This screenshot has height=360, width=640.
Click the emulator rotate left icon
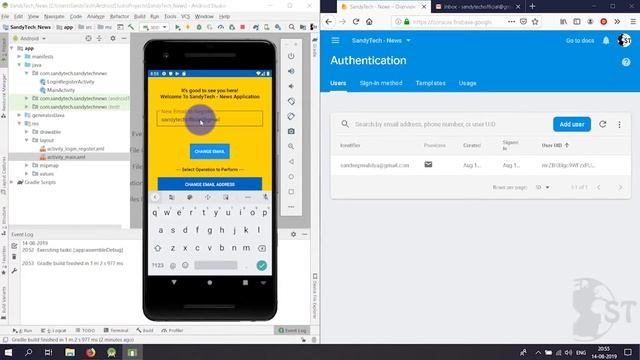point(291,101)
